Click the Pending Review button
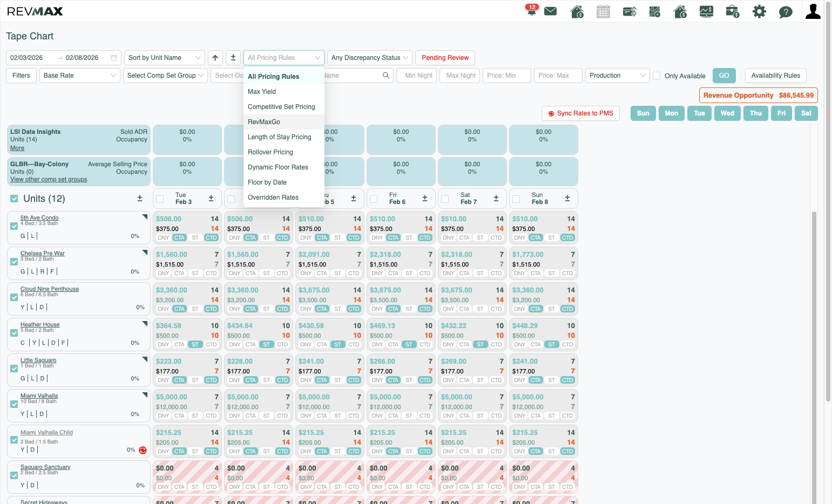The width and height of the screenshot is (832, 504). pos(445,58)
